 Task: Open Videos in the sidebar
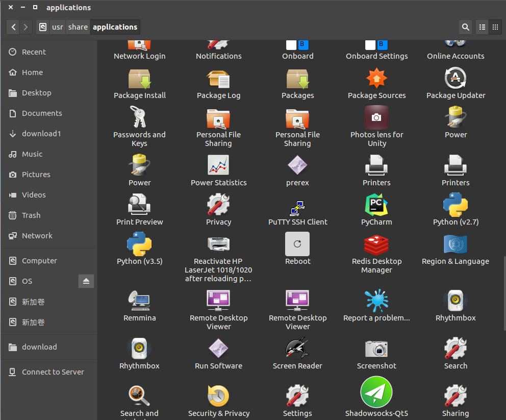(x=49, y=195)
